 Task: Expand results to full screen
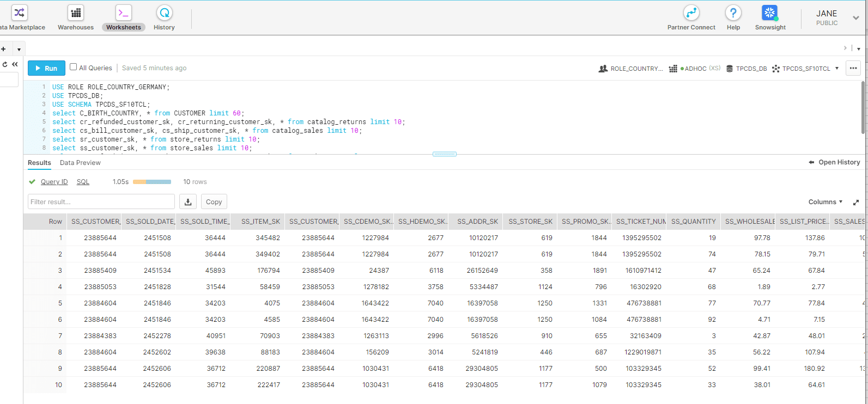tap(856, 202)
